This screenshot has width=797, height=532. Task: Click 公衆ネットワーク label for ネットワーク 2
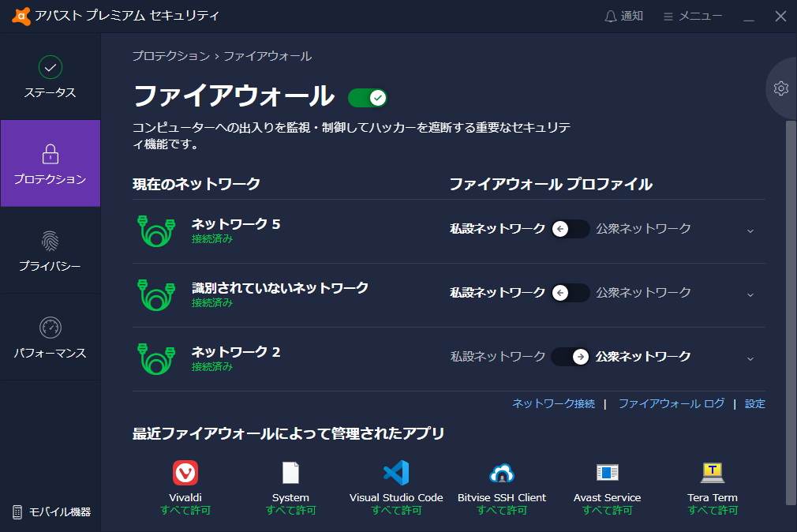tap(643, 357)
